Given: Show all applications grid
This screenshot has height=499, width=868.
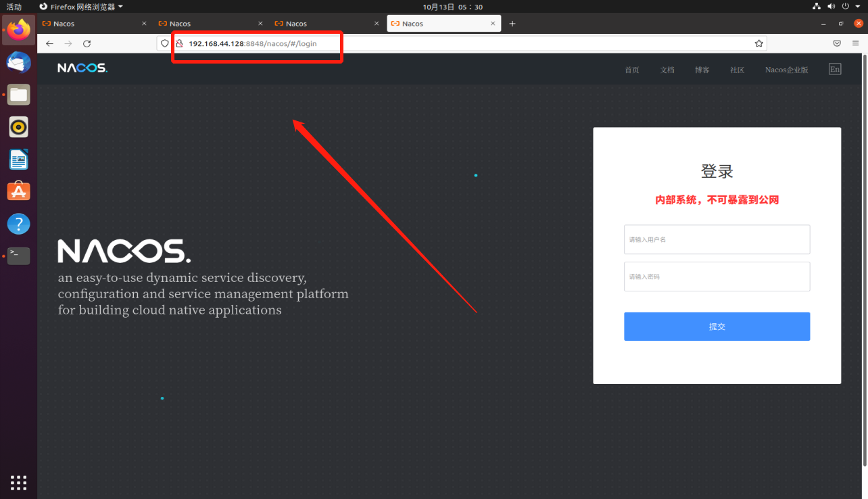Looking at the screenshot, I should coord(19,482).
